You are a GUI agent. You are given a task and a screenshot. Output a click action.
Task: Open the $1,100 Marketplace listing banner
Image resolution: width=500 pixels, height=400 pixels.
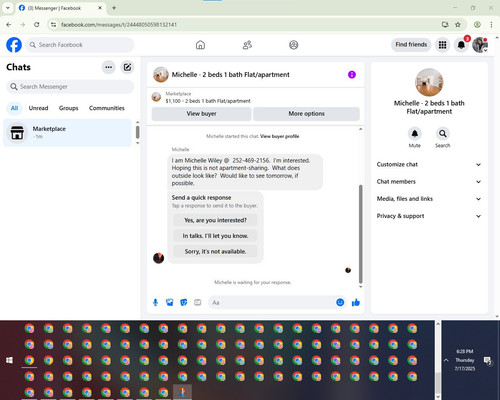coord(256,97)
